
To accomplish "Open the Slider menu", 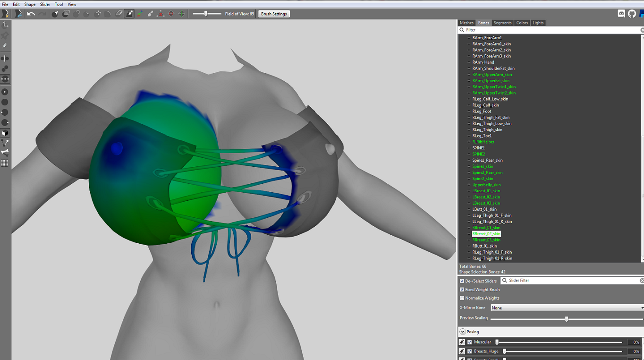I will (x=45, y=4).
